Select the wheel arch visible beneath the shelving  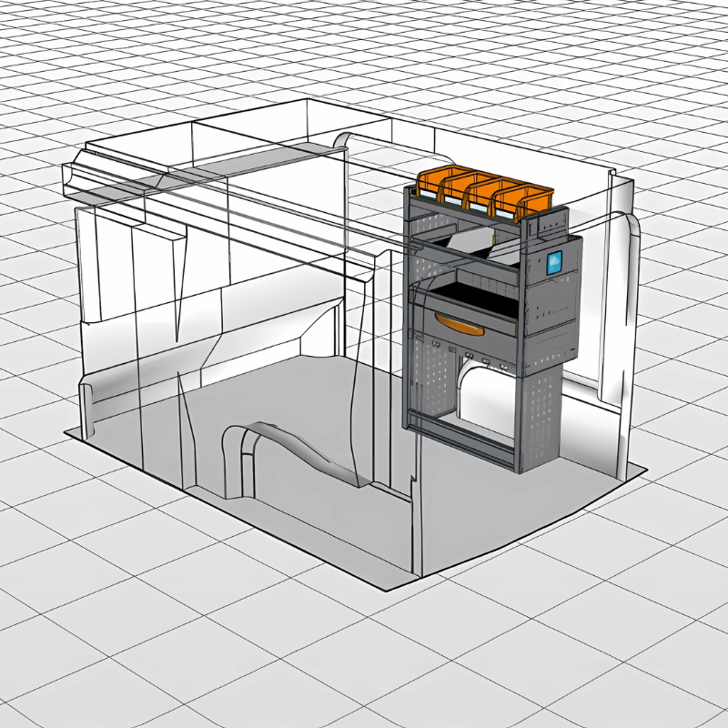(x=482, y=391)
